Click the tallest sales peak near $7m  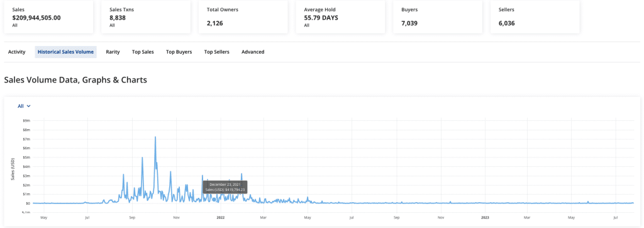pyautogui.click(x=155, y=137)
